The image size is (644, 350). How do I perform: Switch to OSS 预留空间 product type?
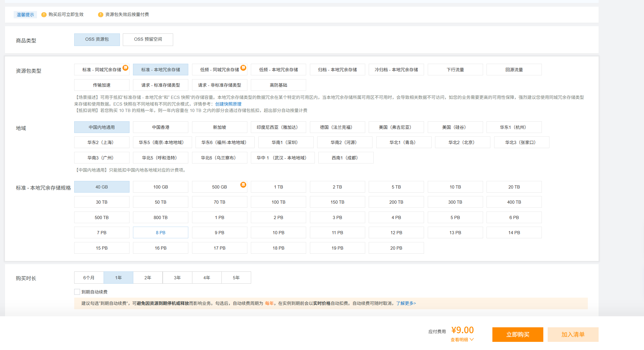[148, 40]
